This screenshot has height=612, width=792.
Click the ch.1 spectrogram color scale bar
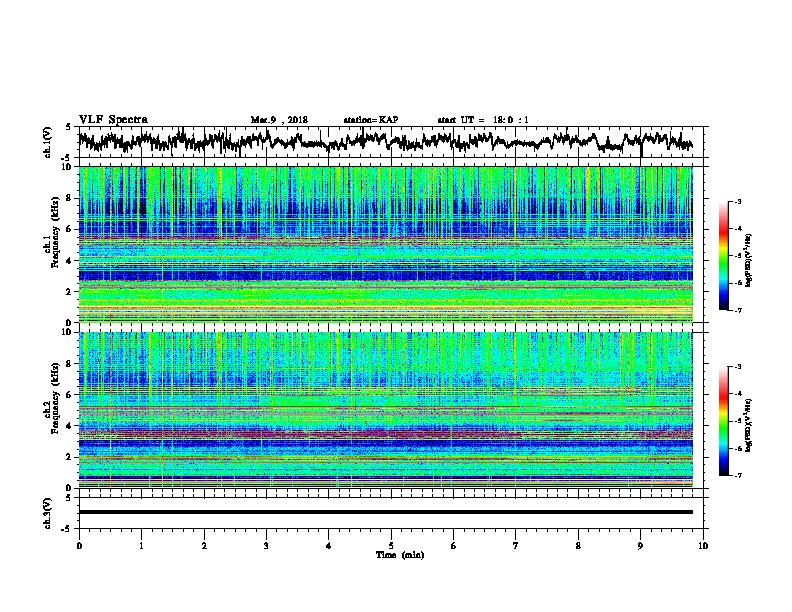click(724, 256)
